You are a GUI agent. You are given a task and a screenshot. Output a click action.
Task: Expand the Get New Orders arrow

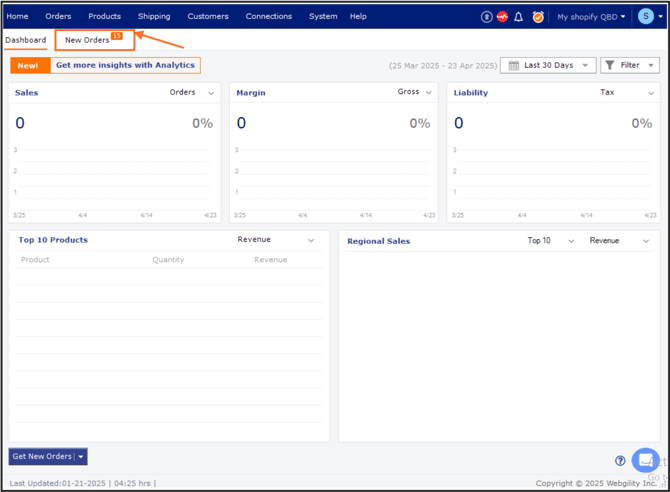81,457
